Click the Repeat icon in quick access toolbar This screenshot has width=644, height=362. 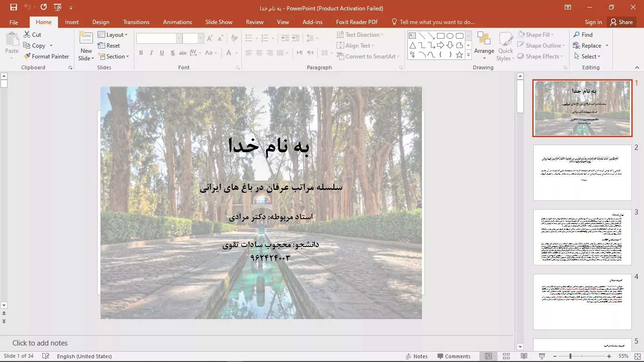click(x=43, y=8)
